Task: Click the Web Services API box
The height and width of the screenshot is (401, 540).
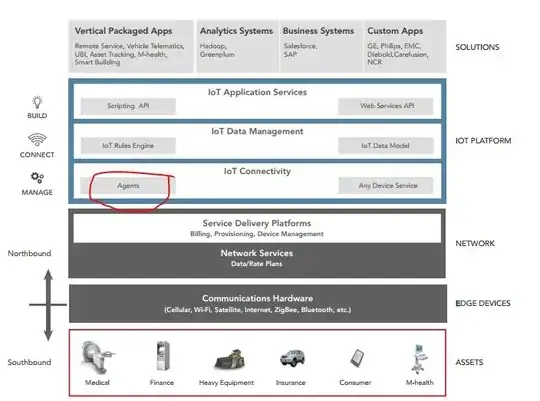Action: pos(386,106)
